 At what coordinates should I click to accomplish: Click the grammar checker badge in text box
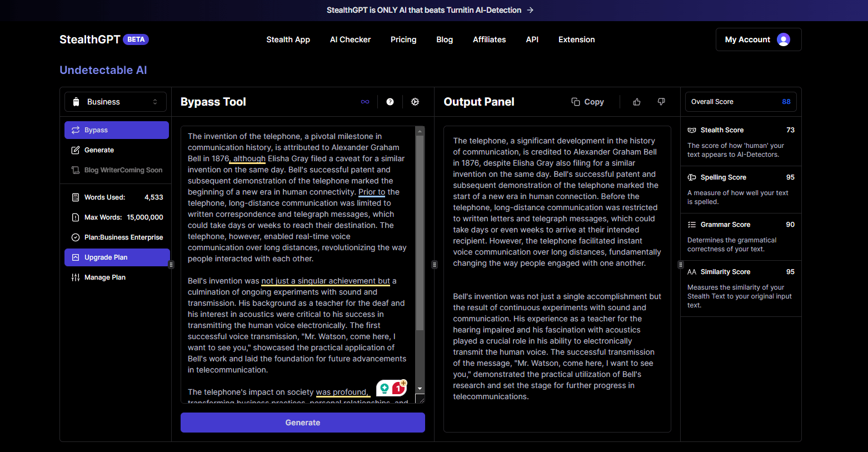click(x=392, y=388)
